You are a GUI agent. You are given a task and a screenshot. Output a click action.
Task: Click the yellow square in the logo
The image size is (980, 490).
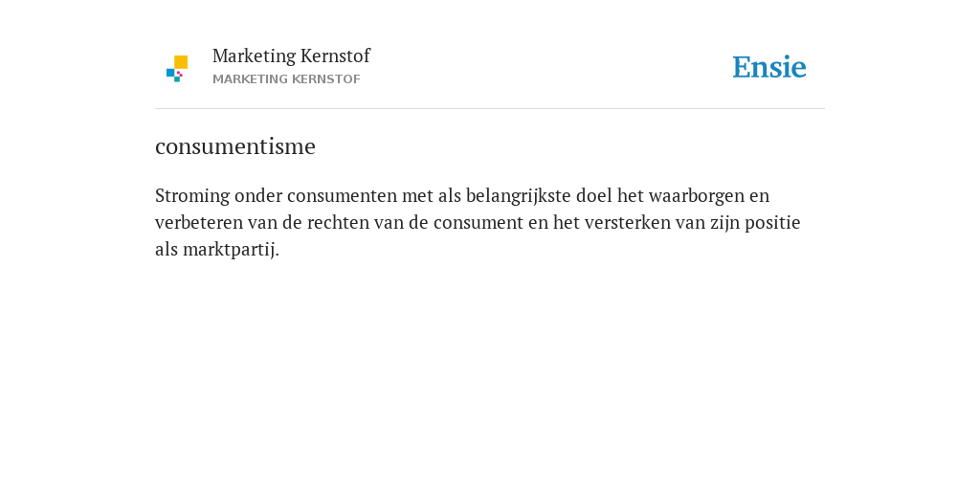181,62
